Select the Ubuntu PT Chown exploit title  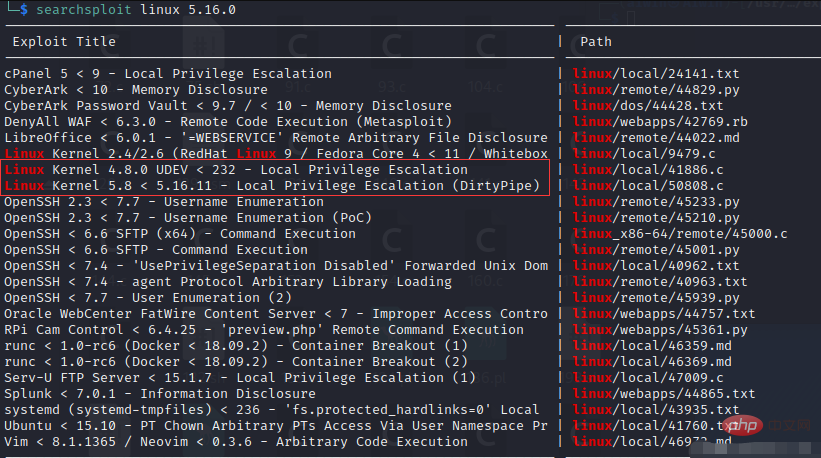276,426
